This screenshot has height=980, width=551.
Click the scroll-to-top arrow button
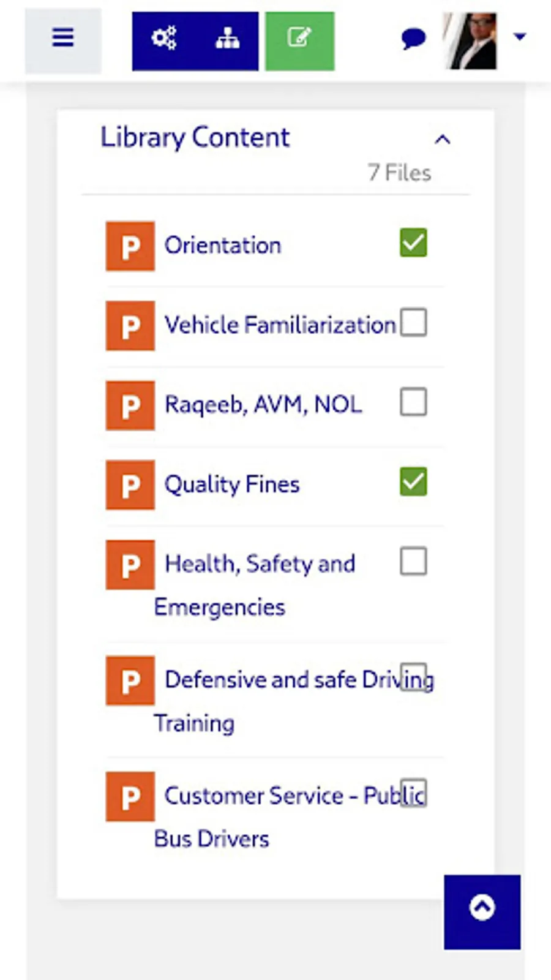482,911
